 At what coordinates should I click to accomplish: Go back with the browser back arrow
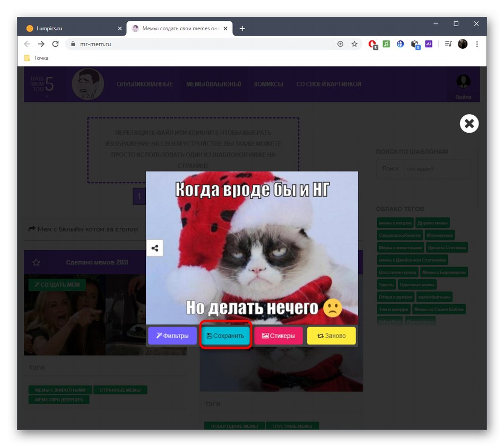pos(27,44)
